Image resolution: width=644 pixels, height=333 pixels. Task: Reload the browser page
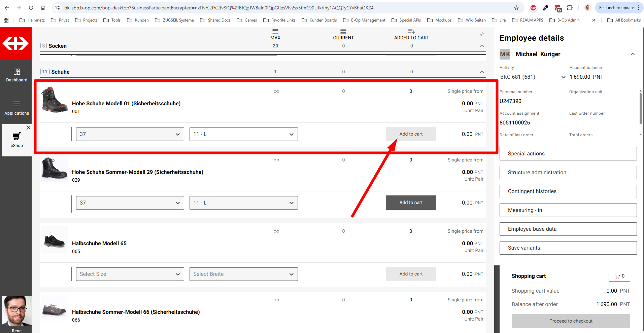31,8
